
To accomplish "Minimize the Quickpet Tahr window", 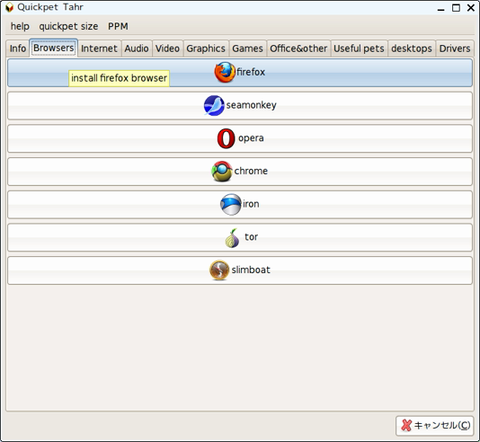I will pos(441,8).
